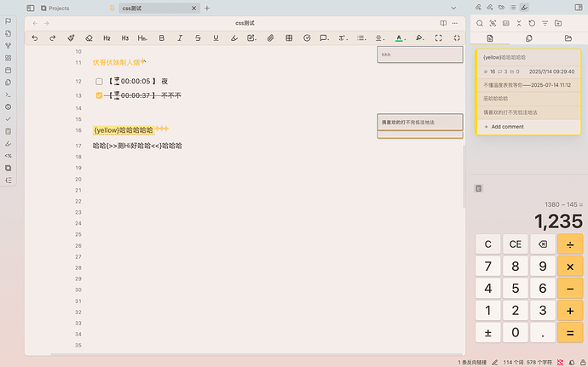
Task: Collapse the toolbar with the shrink icon
Action: (x=457, y=37)
